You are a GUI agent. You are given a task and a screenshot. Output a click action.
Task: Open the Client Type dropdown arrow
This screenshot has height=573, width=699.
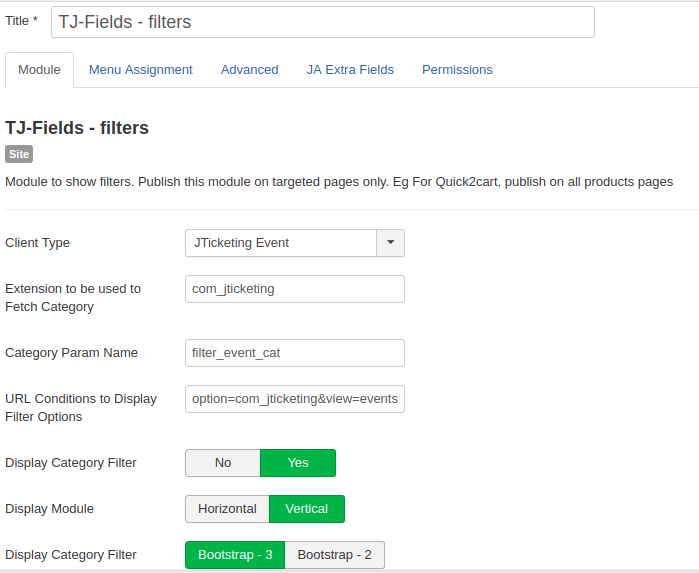coord(390,243)
